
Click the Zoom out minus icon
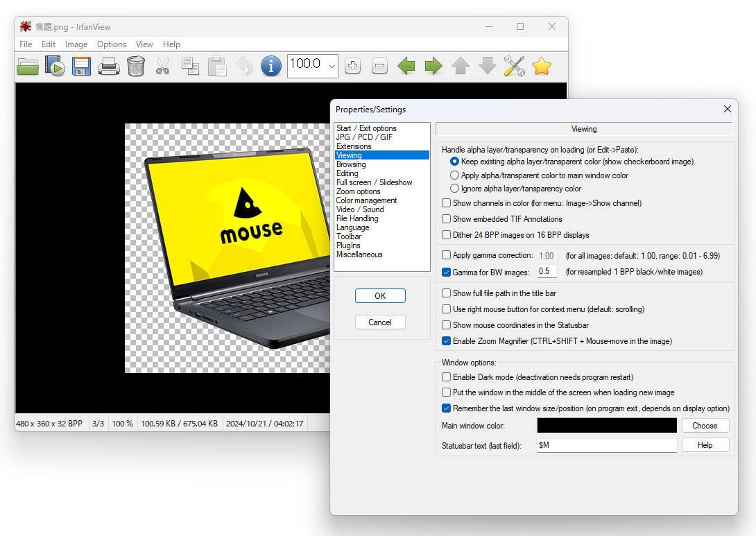coord(380,66)
